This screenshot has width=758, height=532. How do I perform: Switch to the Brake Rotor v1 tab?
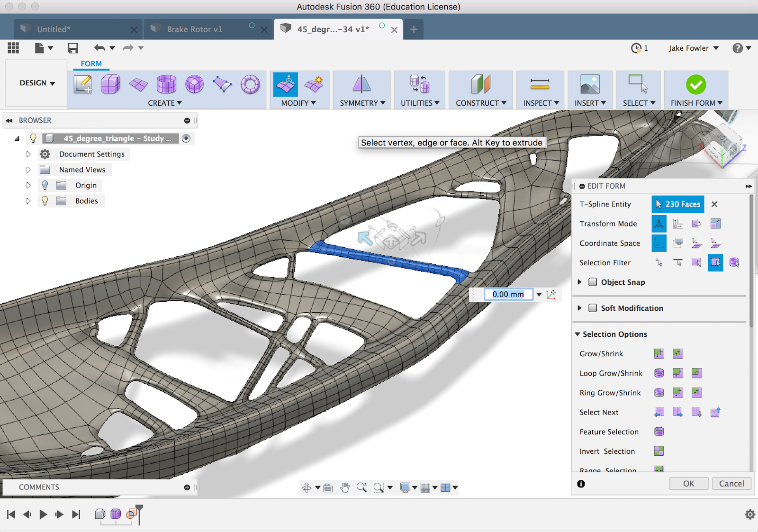point(194,29)
